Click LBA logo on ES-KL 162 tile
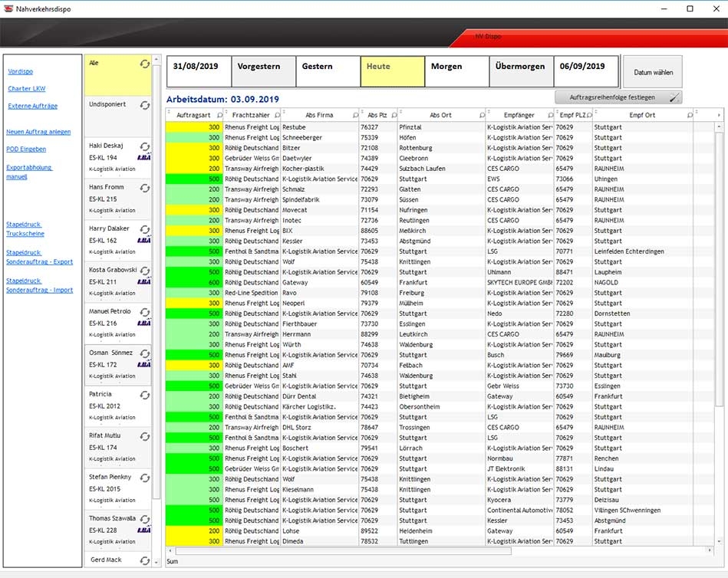The width and height of the screenshot is (728, 578). click(x=144, y=240)
